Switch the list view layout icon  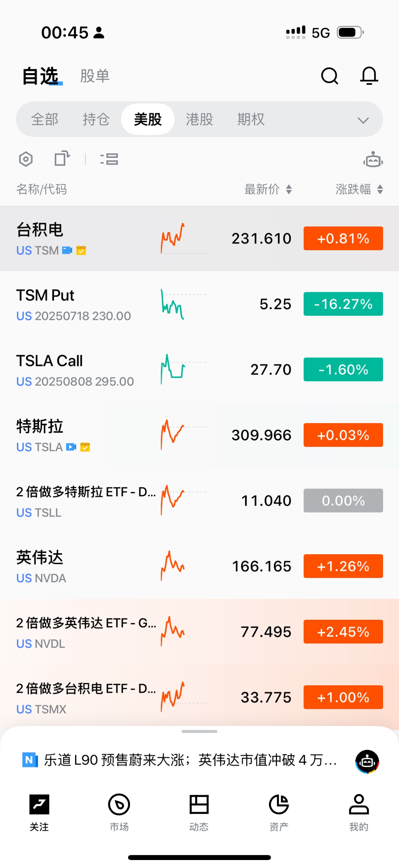(109, 159)
